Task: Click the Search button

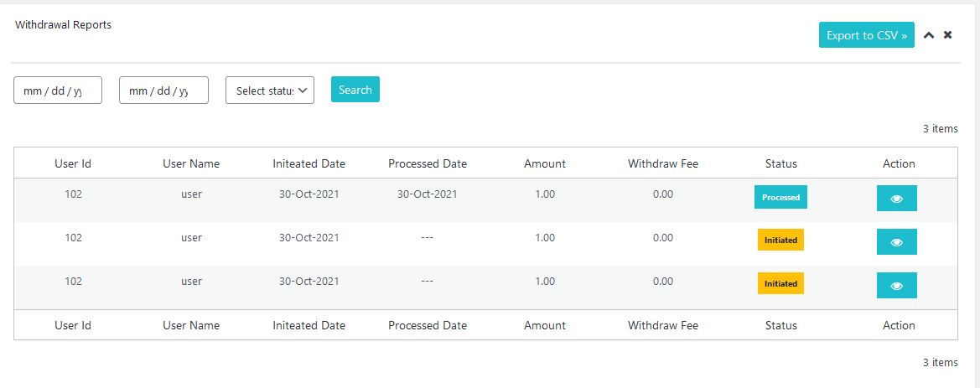Action: 355,90
